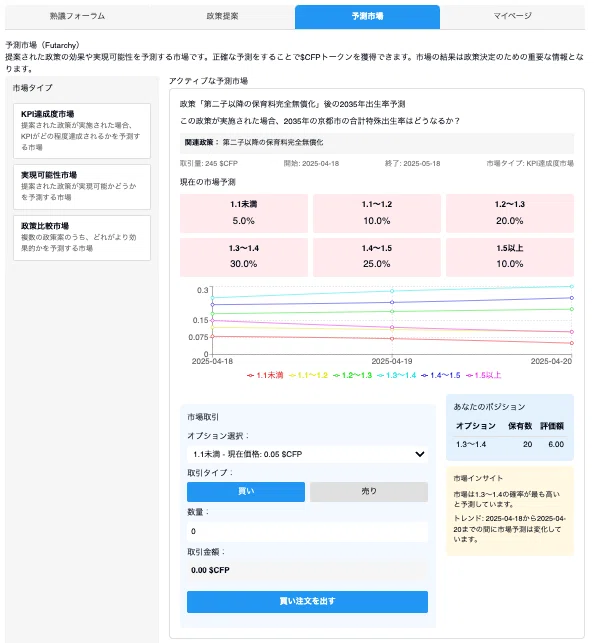Select the 1.4〜1.5 25.0% prediction tile
Screen dimensions: 595x643
[x=377, y=257]
